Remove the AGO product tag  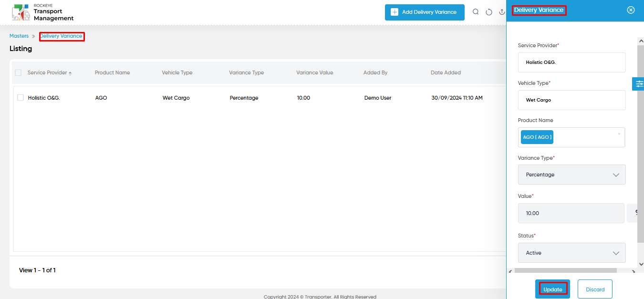[619, 134]
